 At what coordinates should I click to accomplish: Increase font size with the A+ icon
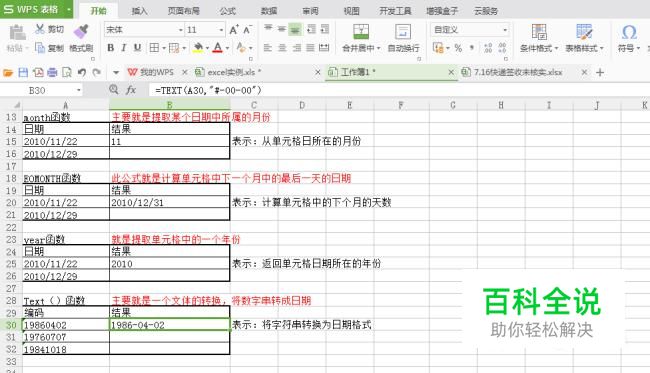click(x=234, y=30)
